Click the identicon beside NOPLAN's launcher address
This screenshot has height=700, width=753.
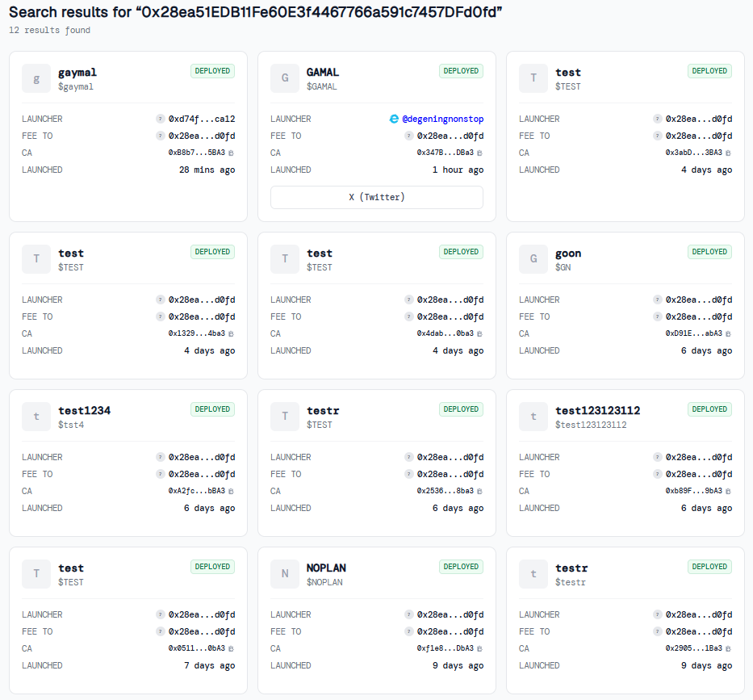(408, 614)
